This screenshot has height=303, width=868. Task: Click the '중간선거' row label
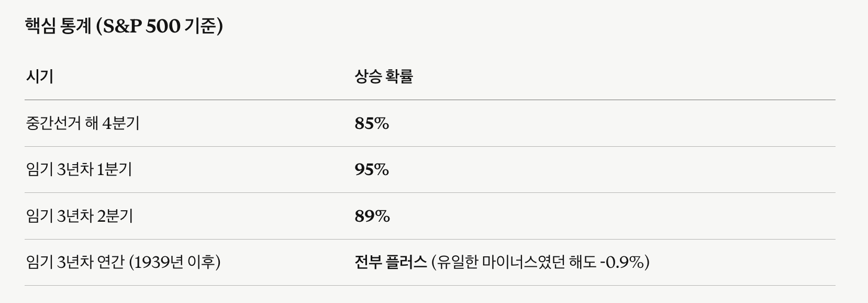(55, 124)
